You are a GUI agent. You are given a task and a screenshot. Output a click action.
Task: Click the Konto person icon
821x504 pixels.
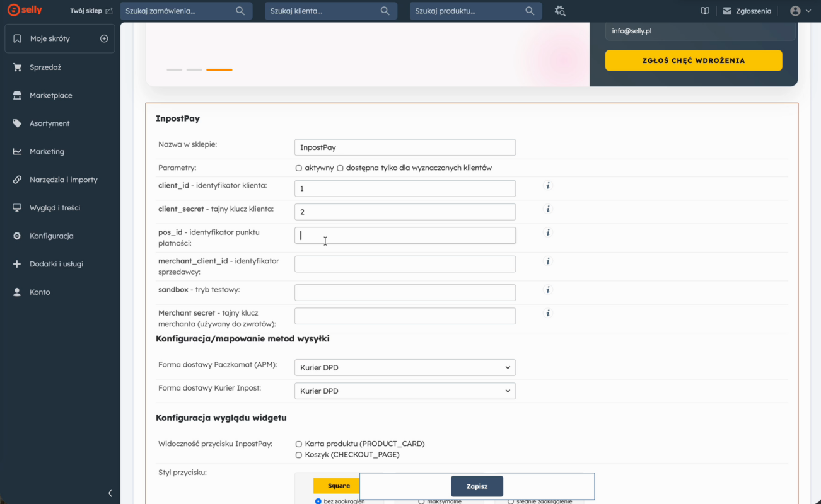coord(17,292)
